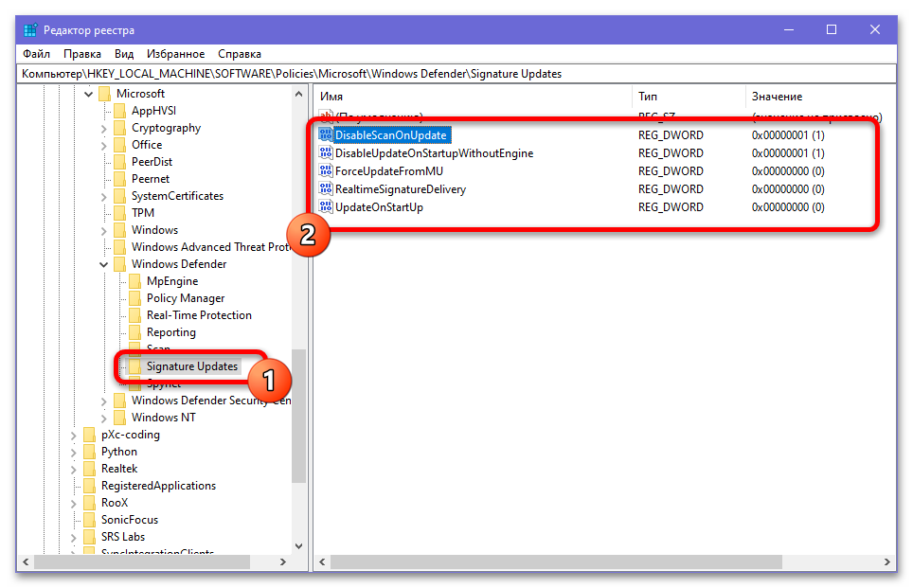Expand the pXc-coding key
Viewport: 913px width, 588px height.
pyautogui.click(x=73, y=435)
